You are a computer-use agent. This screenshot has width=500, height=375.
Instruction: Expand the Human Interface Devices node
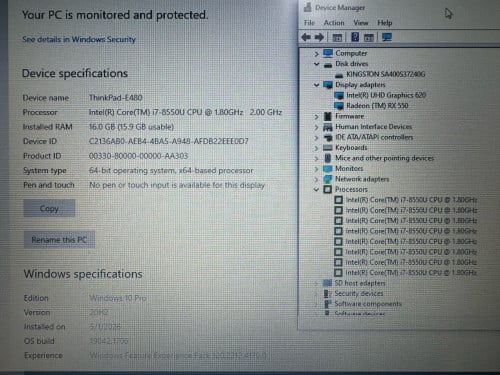pos(316,127)
